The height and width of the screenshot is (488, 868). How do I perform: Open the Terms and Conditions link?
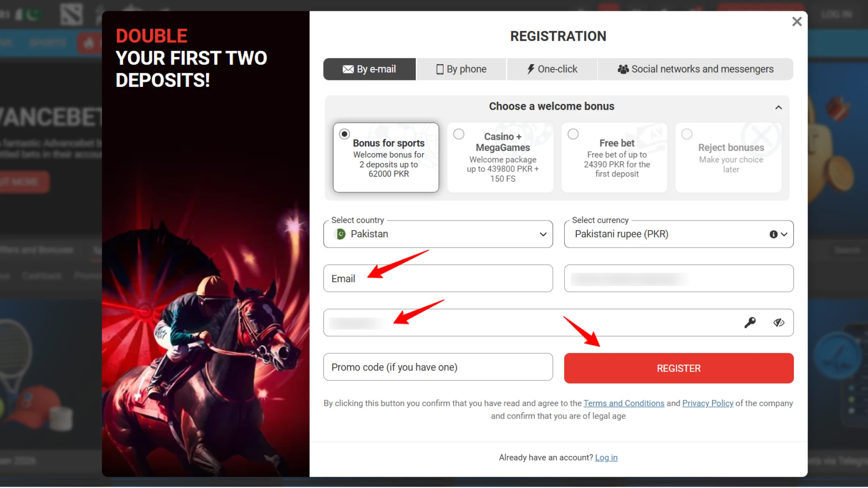click(x=623, y=403)
